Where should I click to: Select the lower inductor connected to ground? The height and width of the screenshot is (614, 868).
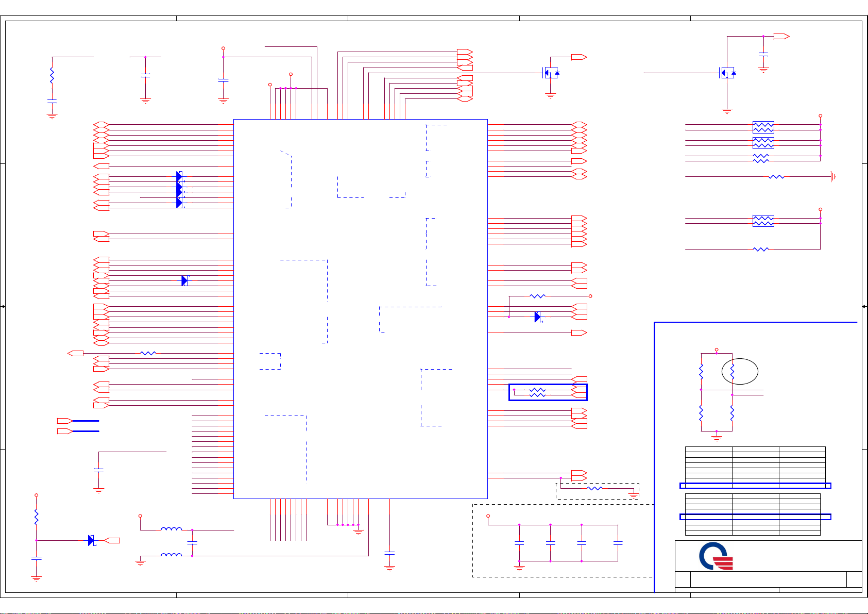[171, 555]
